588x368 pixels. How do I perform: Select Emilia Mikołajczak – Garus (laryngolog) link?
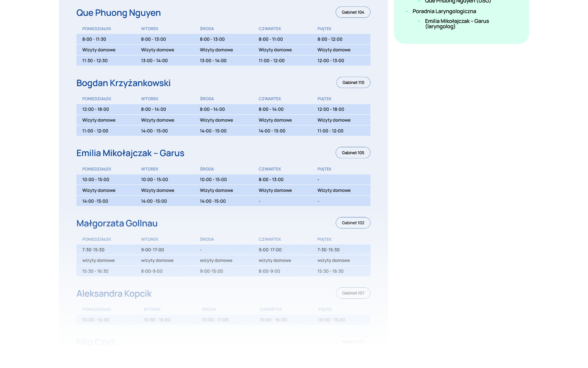(x=457, y=24)
